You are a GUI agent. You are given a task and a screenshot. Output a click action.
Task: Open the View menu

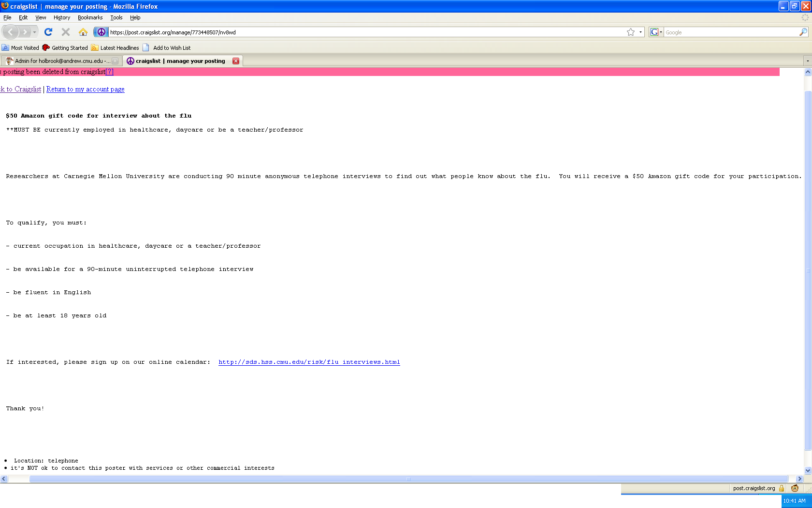coord(41,17)
